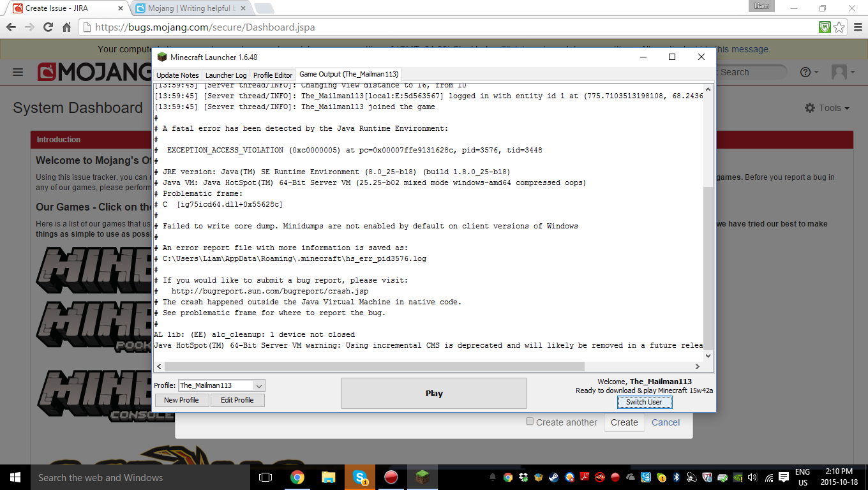Open the Action Center notifications icon
This screenshot has height=490, width=868.
pos(784,477)
